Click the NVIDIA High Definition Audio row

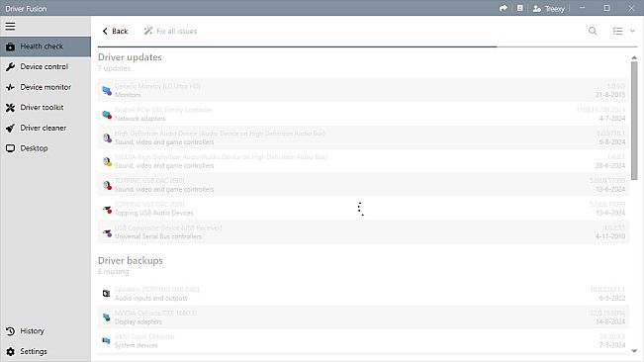pos(363,161)
